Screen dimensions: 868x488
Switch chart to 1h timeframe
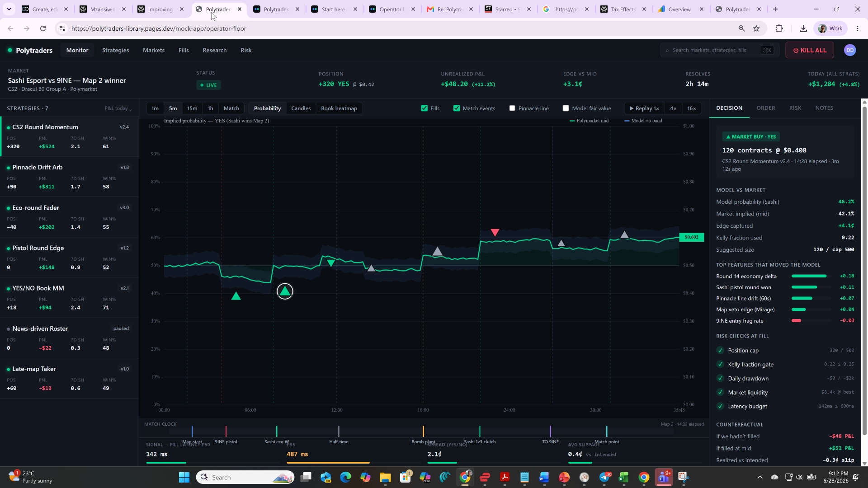click(x=210, y=108)
